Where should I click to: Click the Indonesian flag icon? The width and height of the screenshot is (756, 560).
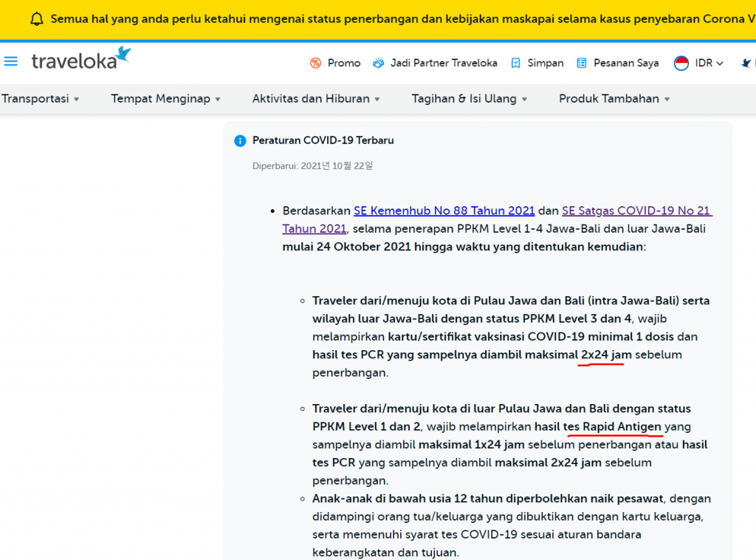pos(681,64)
